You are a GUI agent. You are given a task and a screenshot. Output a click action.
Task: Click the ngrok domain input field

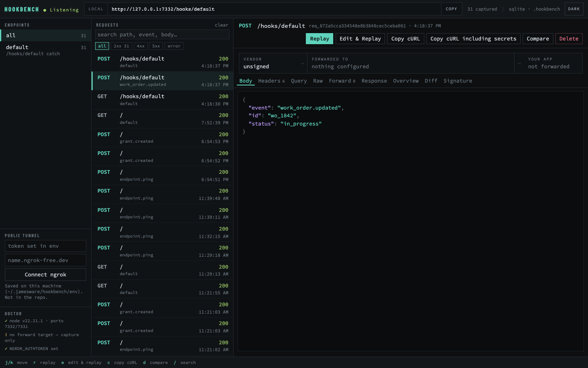pos(45,260)
